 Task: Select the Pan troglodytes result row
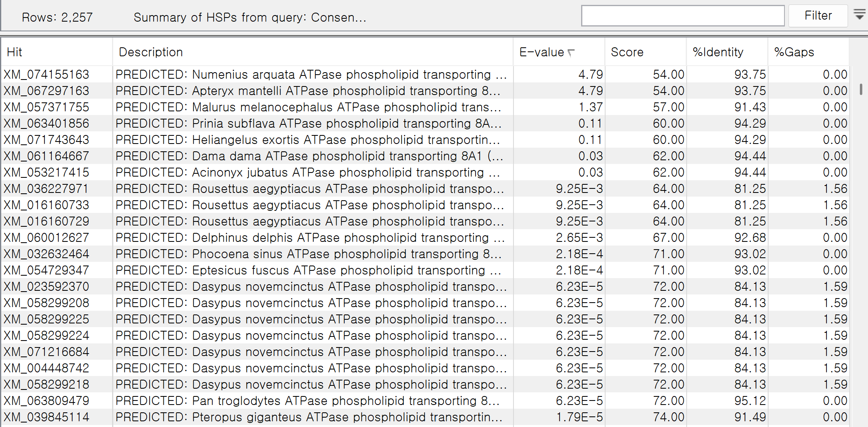[308, 401]
